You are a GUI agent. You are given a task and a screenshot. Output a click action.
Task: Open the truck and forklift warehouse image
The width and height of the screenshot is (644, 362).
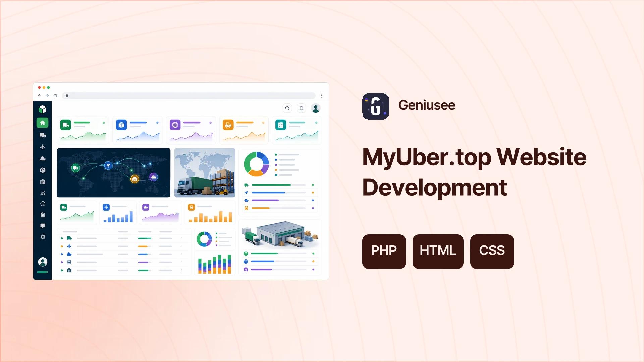[x=205, y=173]
